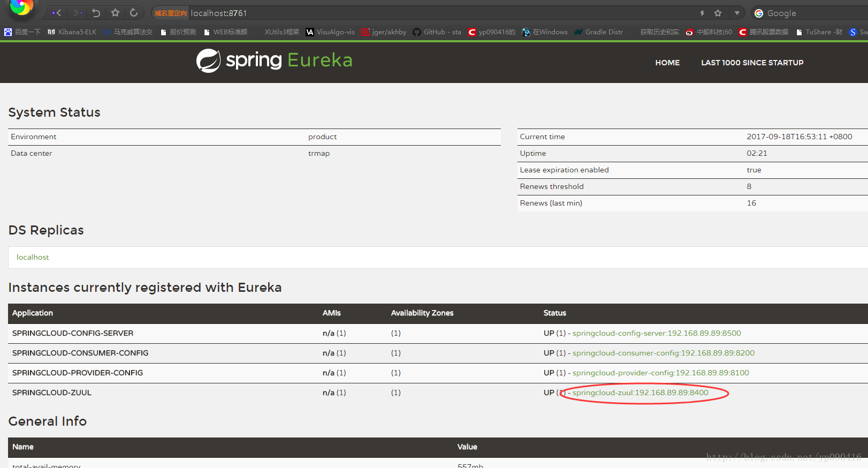Open the VisuAlgo-vis bookmark
Image resolution: width=868 pixels, height=468 pixels.
tap(330, 32)
